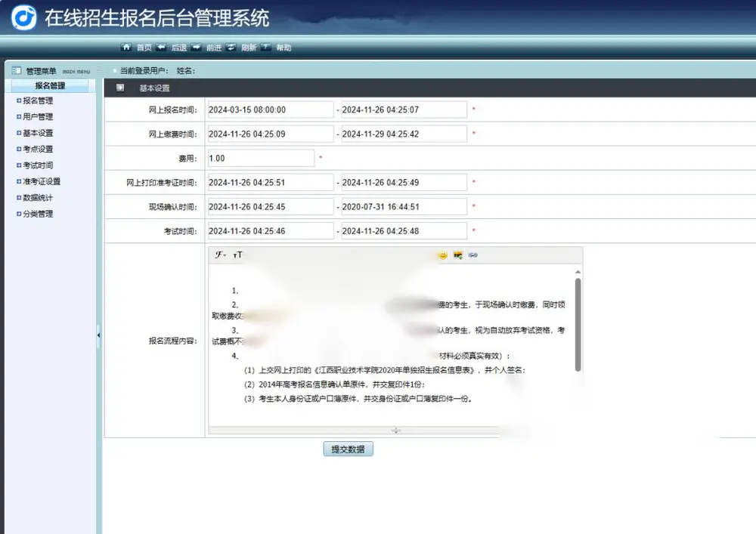Screen dimensions: 756x534
Task: Click the insert image icon in editor
Action: click(458, 255)
